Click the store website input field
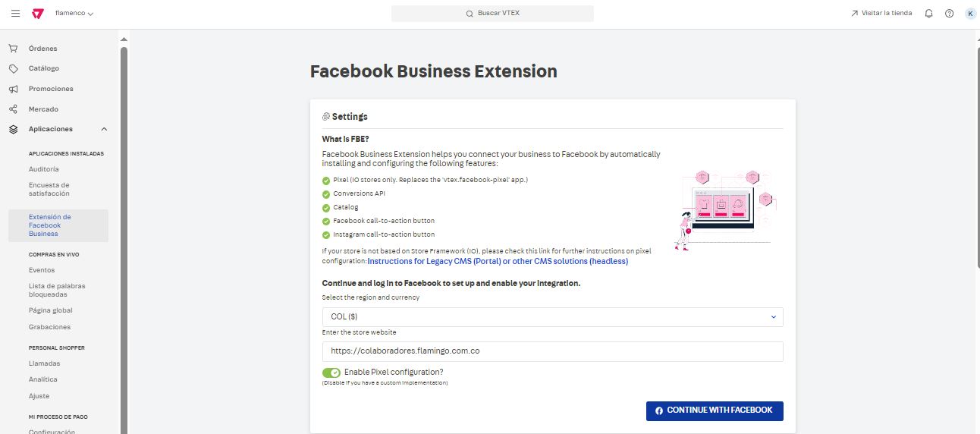 (552, 351)
